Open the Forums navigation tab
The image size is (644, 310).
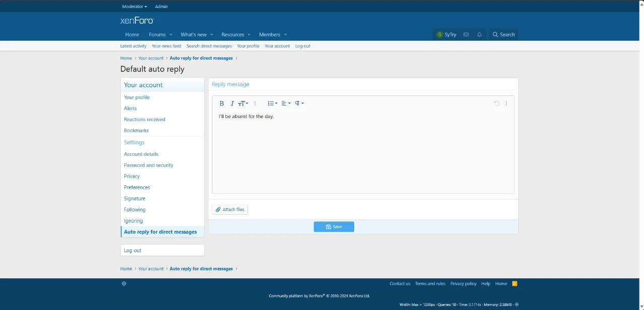coord(157,35)
